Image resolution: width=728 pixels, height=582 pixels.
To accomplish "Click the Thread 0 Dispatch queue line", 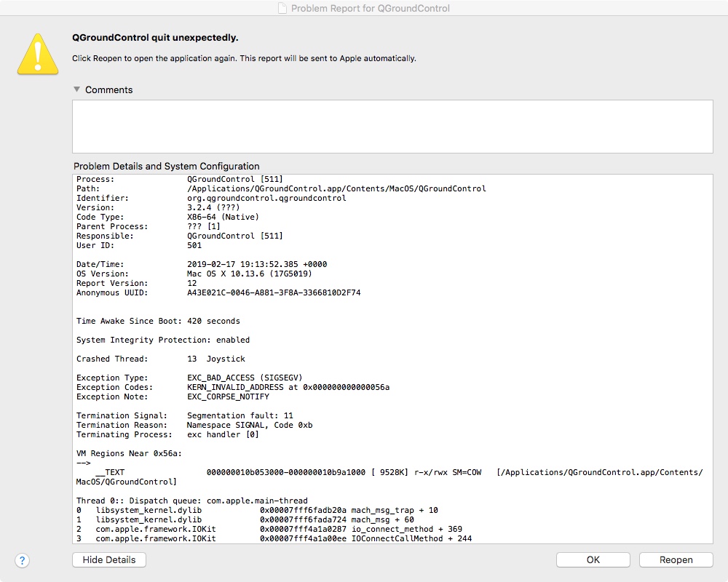I will coord(191,501).
